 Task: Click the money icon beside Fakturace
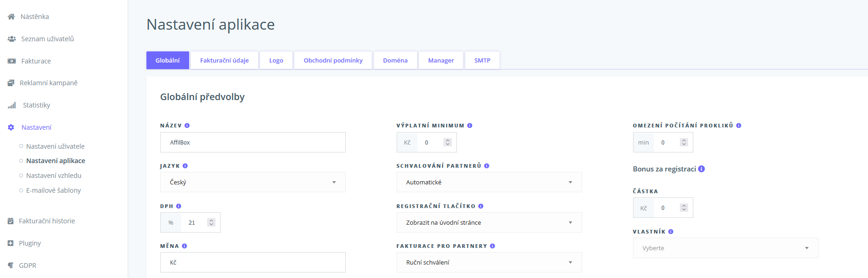pyautogui.click(x=12, y=61)
